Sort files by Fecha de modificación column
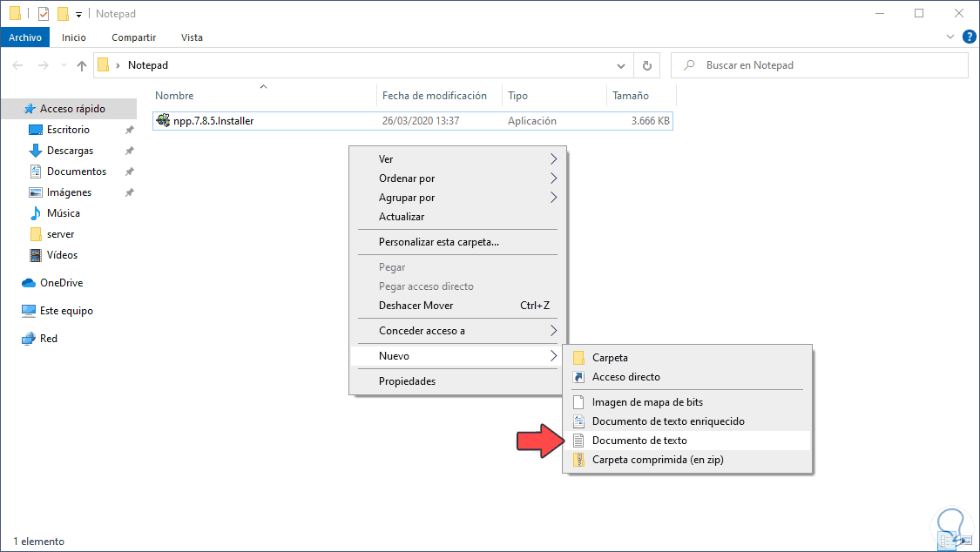Viewport: 980px width, 552px height. [434, 96]
